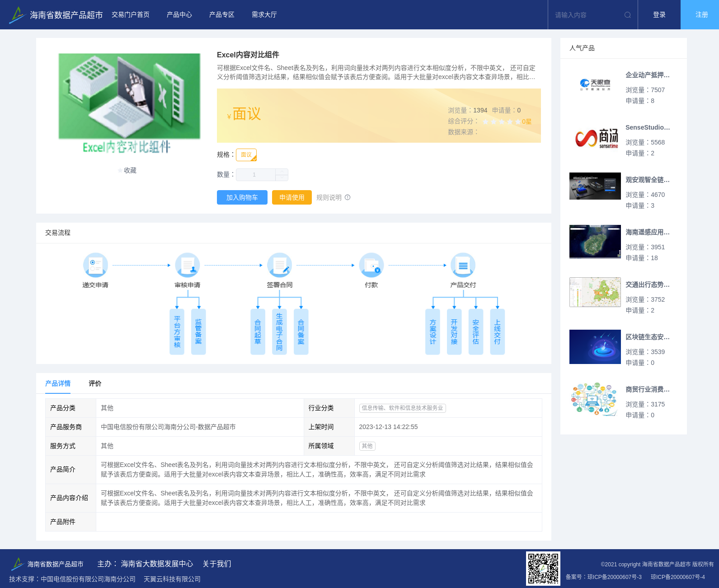Viewport: 719px width, 588px height.
Task: Click the 登录 button
Action: pos(659,15)
